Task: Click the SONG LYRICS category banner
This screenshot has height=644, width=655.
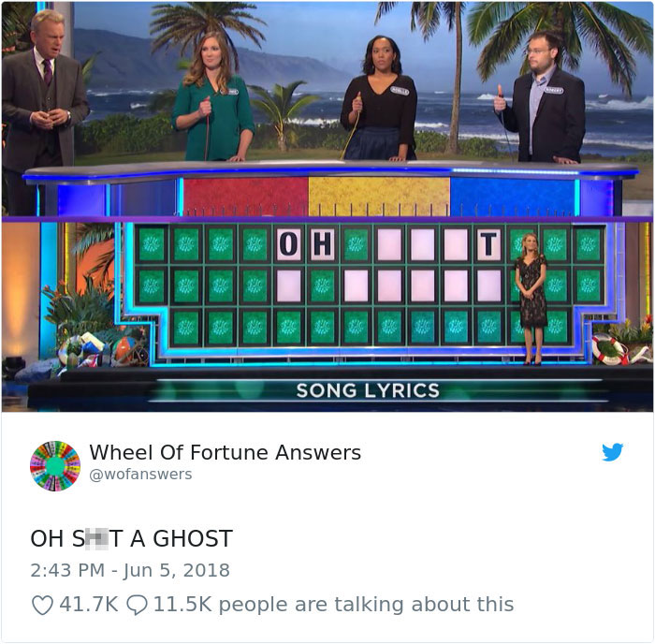Action: tap(368, 390)
